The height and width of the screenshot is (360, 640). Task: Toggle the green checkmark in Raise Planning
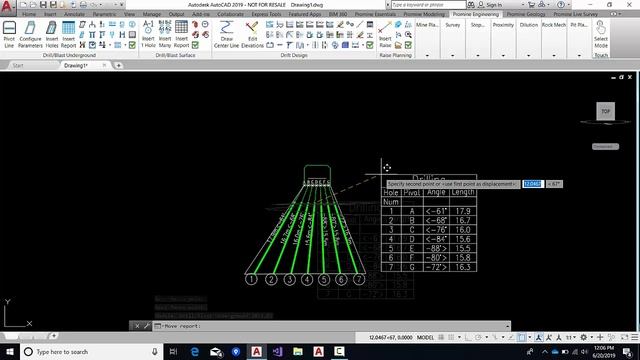tap(408, 45)
